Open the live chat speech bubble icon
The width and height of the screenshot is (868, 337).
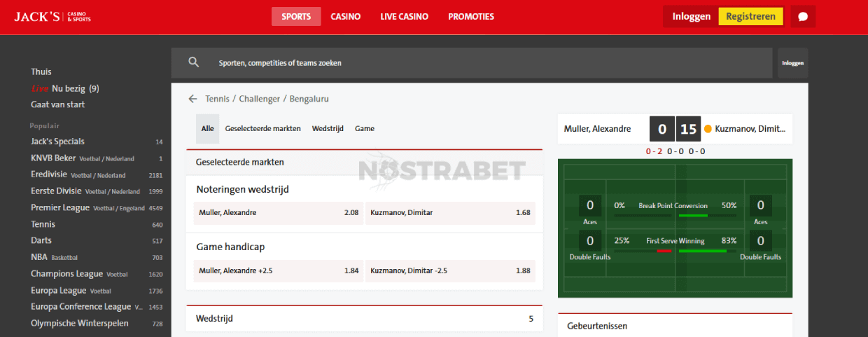point(803,17)
